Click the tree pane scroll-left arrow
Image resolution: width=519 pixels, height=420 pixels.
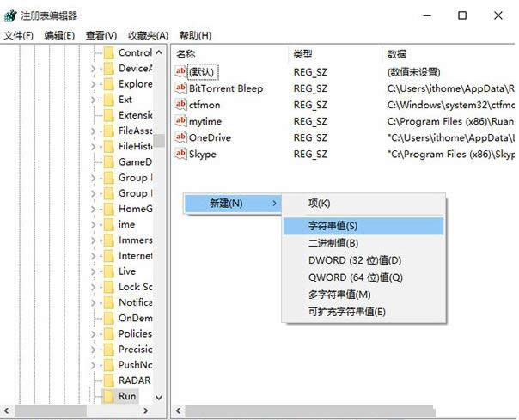pos(6,411)
